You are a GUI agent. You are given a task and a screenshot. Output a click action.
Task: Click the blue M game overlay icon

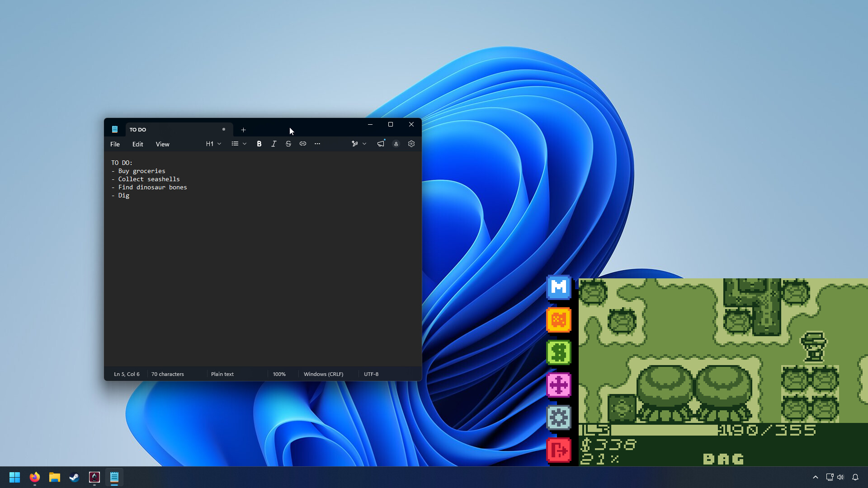[559, 287]
